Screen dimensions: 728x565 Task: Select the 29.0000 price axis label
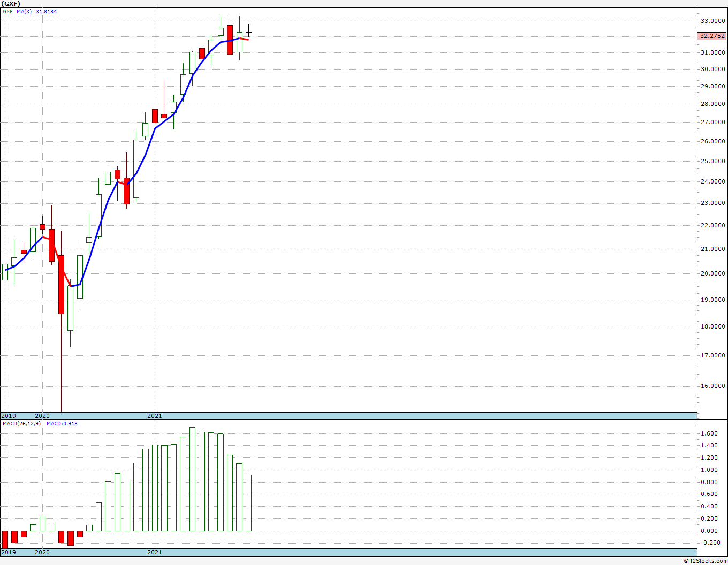tap(714, 86)
